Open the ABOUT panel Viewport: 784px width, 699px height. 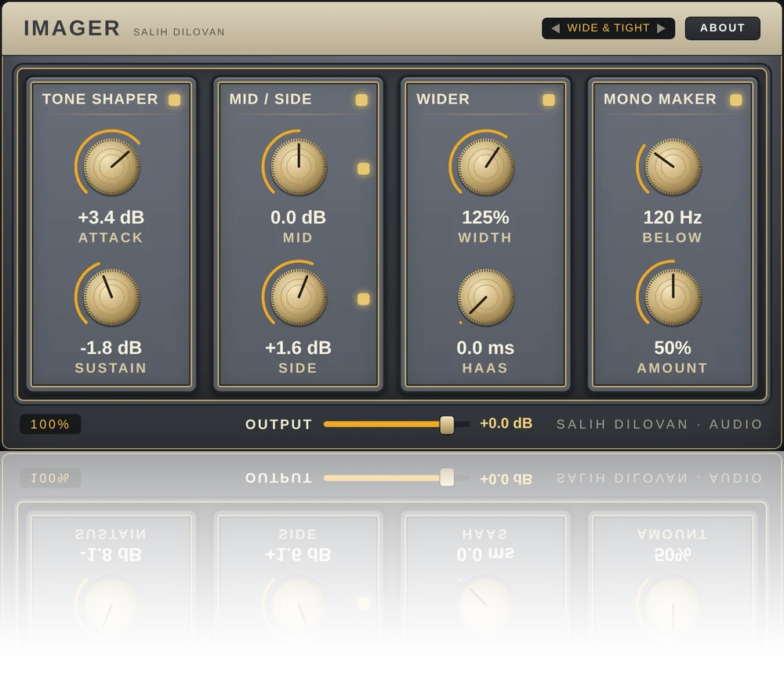(723, 28)
